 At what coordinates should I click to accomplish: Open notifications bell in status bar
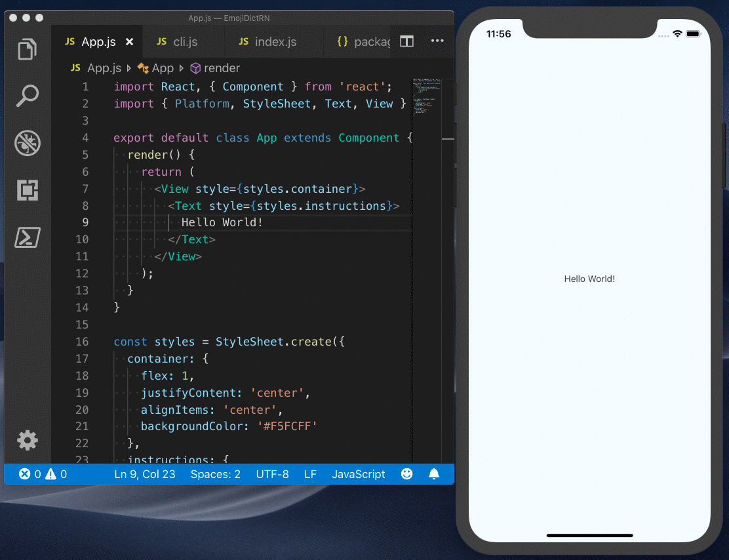(434, 473)
